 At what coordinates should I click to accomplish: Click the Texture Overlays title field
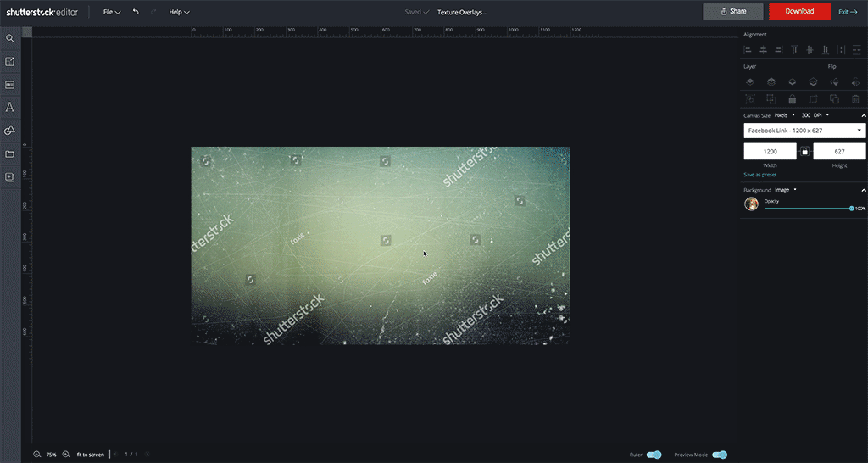[462, 12]
